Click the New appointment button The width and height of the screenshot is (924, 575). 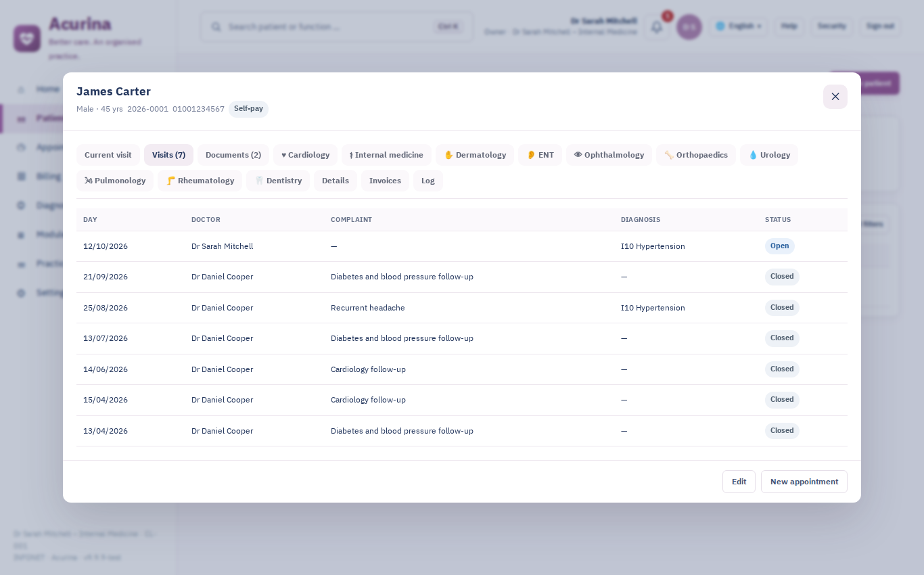point(804,482)
